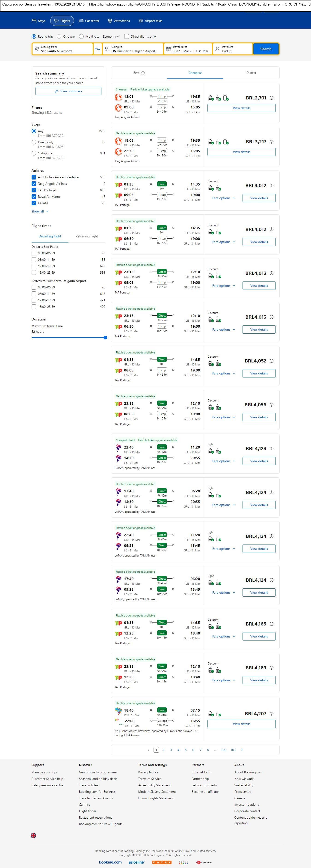Click the UK flag language icon in footer
This screenshot has width=311, height=868.
[x=33, y=835]
